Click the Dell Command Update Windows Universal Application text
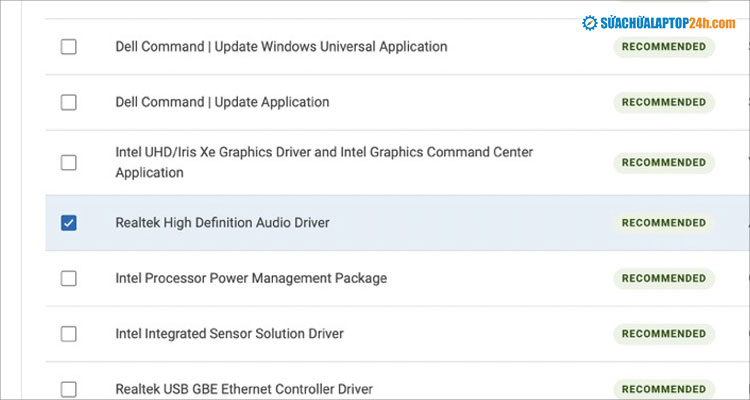Image resolution: width=750 pixels, height=400 pixels. point(281,47)
